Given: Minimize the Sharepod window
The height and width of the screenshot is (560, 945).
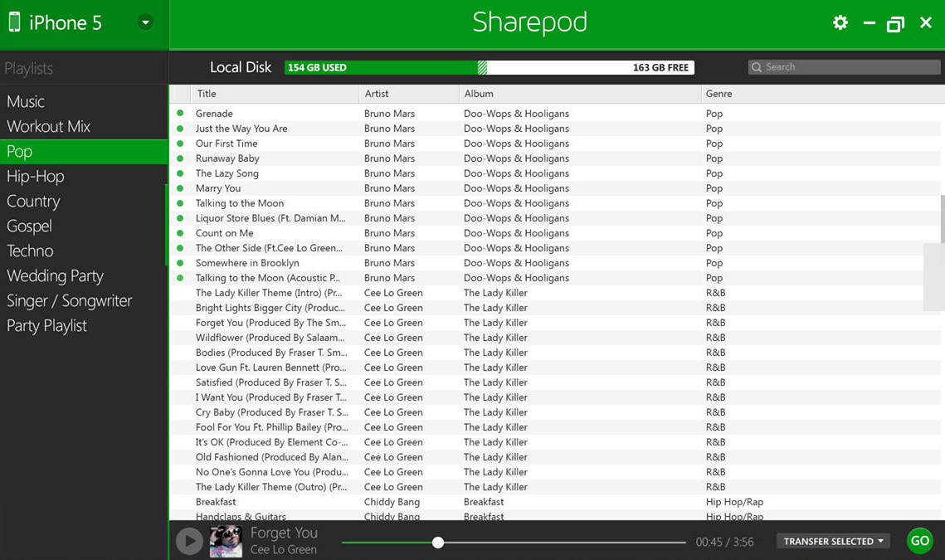Looking at the screenshot, I should coord(869,23).
